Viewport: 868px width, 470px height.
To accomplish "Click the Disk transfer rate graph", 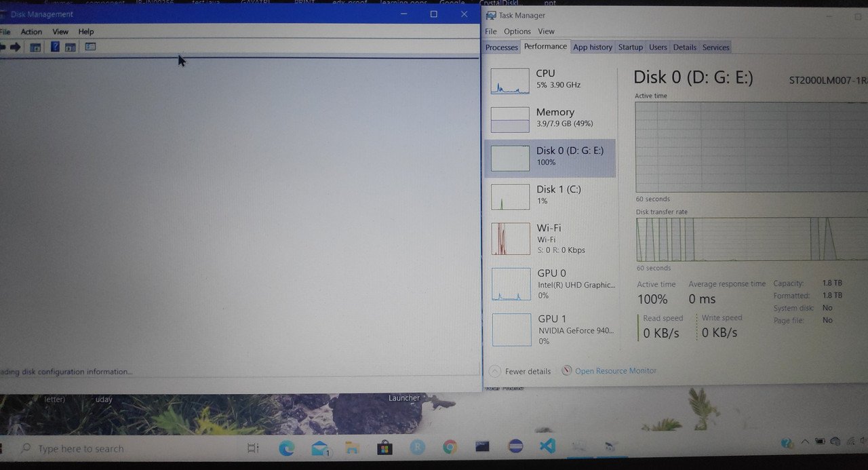I will pyautogui.click(x=751, y=239).
